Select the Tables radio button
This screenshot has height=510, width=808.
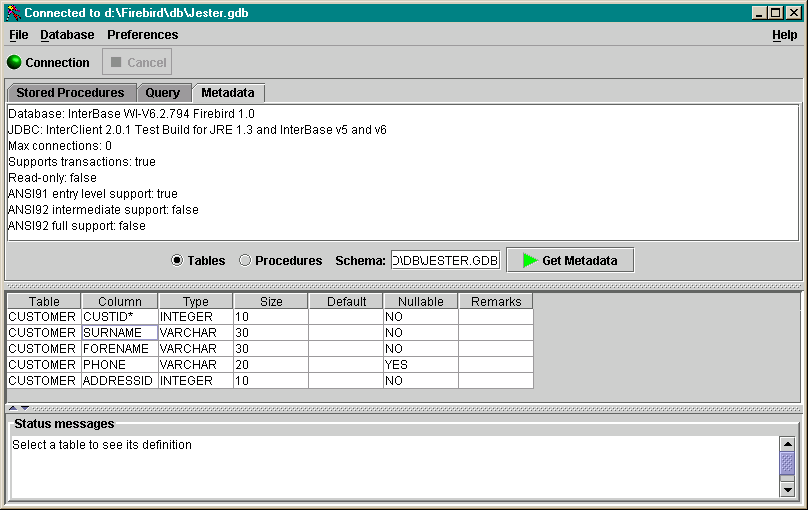[x=177, y=261]
